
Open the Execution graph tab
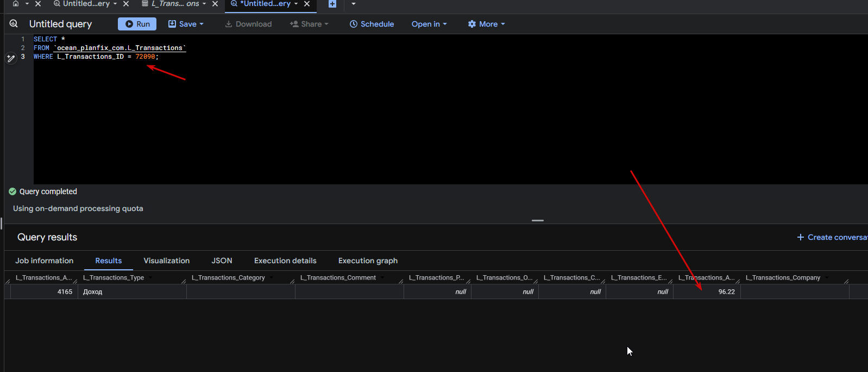(368, 261)
